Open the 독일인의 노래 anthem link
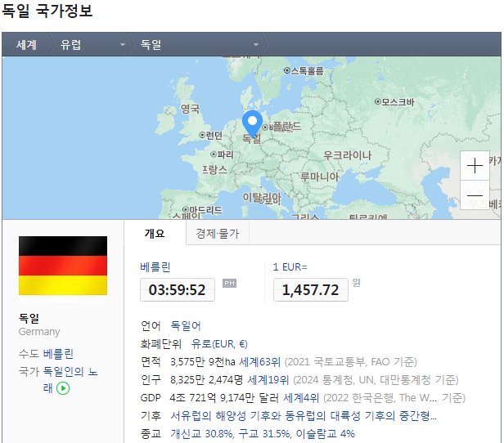504x443 pixels. [x=70, y=371]
